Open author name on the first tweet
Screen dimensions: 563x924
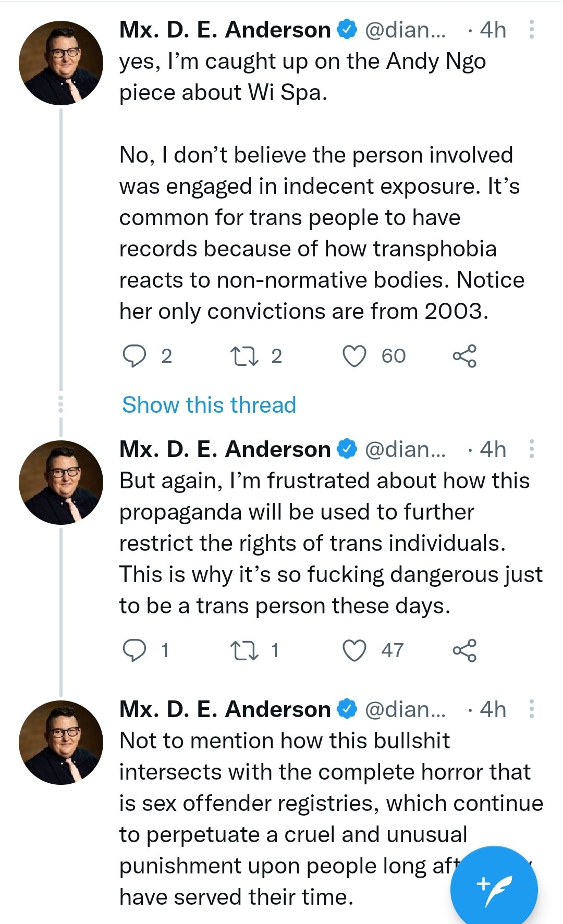(225, 30)
